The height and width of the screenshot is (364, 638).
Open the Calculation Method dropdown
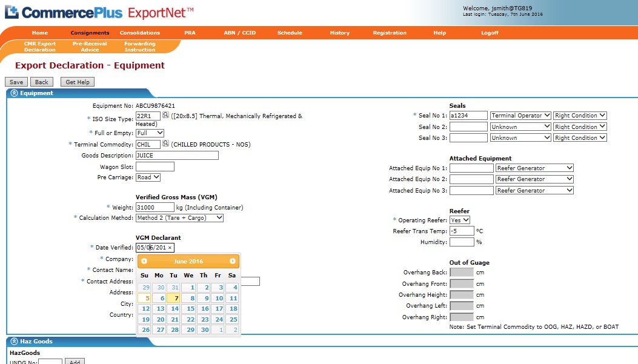pyautogui.click(x=179, y=218)
